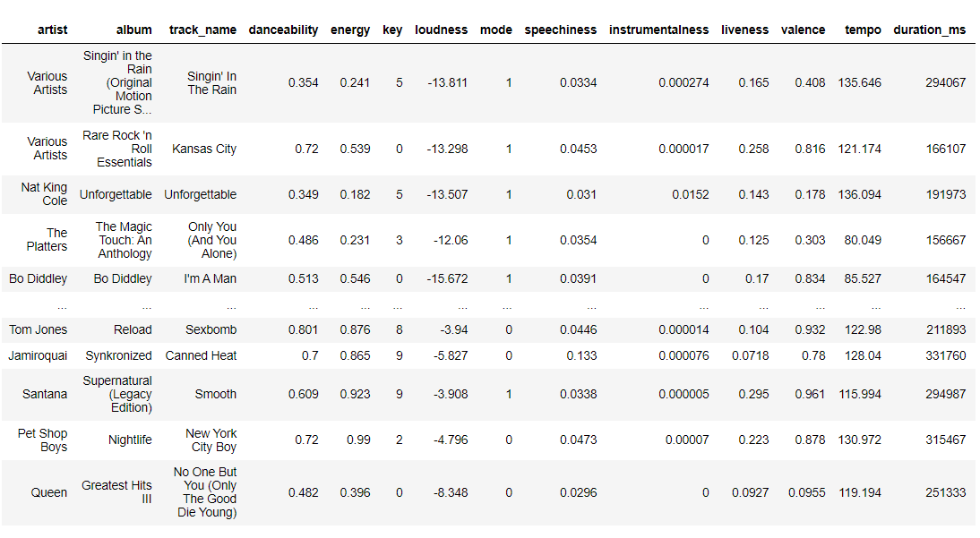
Task: Select the Smooth track name
Action: 216,394
